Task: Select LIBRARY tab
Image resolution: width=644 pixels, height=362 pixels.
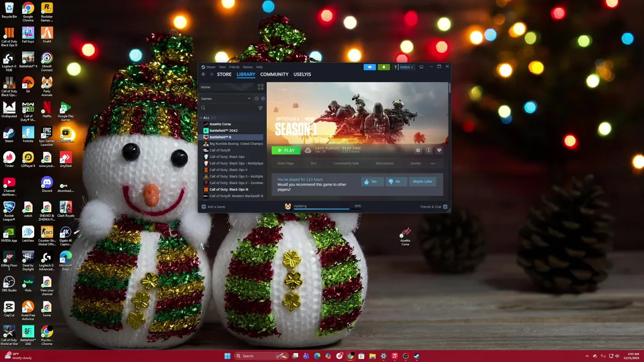Action: (246, 74)
